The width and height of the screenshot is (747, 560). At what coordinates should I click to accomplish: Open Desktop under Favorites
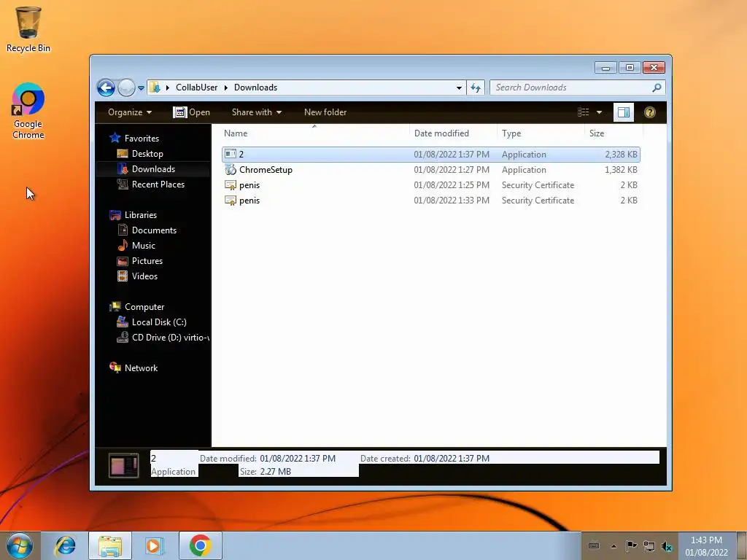[x=147, y=154]
